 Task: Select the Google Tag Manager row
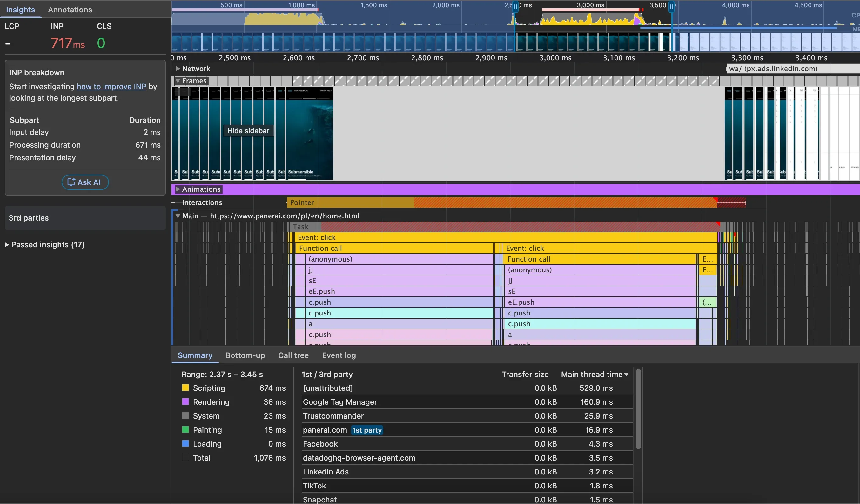[467, 402]
